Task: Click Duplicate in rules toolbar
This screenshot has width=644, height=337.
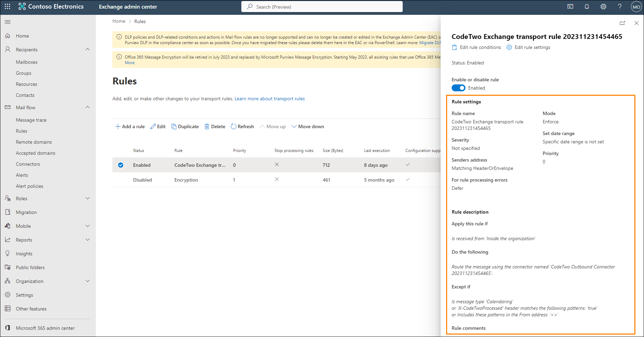Action: pos(185,126)
